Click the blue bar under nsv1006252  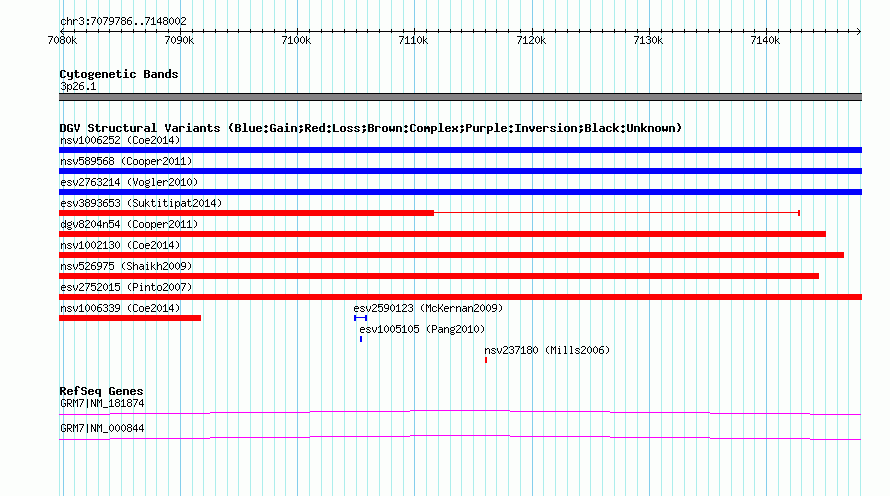(x=460, y=150)
